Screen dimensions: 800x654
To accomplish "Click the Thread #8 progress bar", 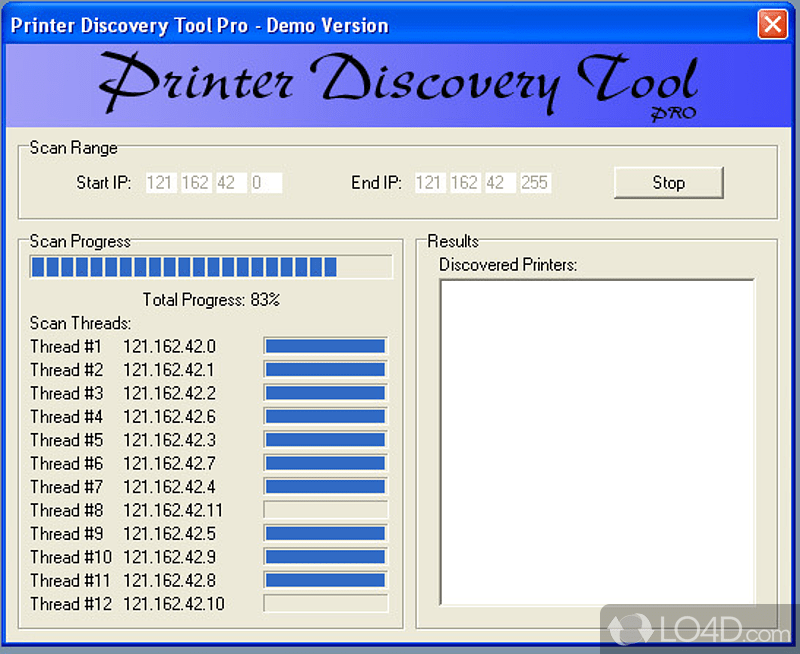I will tap(324, 510).
